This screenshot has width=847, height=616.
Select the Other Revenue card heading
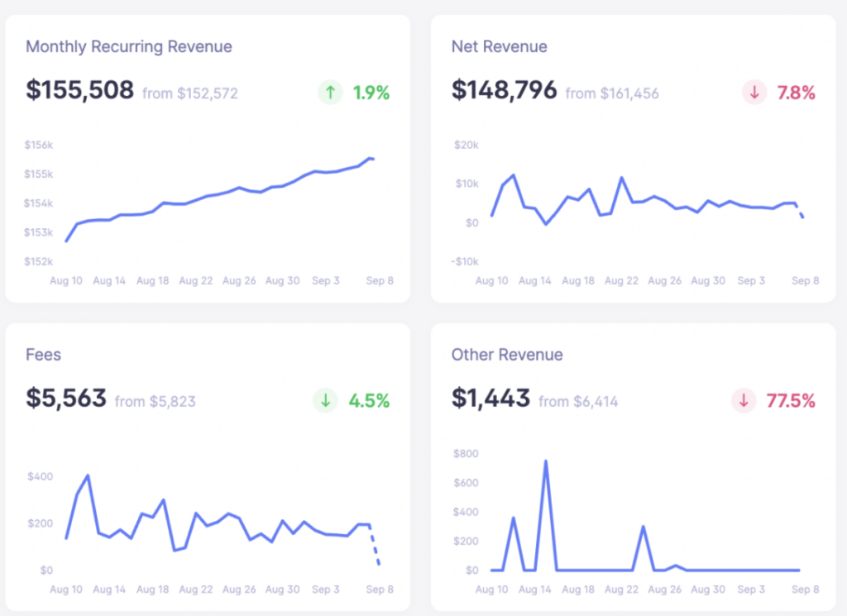click(x=507, y=355)
